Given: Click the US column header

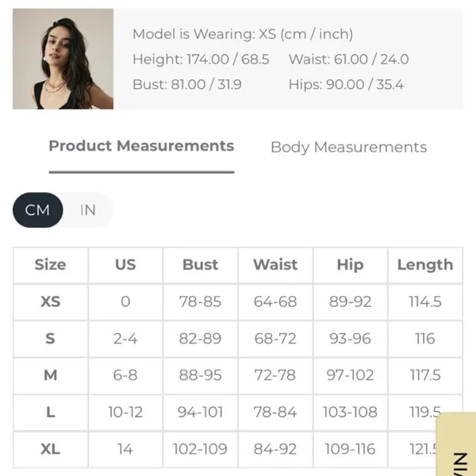Looking at the screenshot, I should (125, 265).
